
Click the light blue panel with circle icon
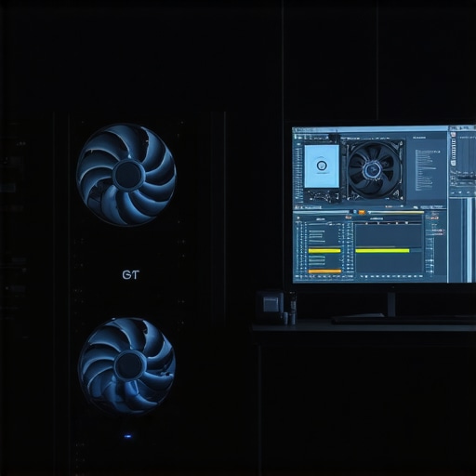click(x=322, y=166)
